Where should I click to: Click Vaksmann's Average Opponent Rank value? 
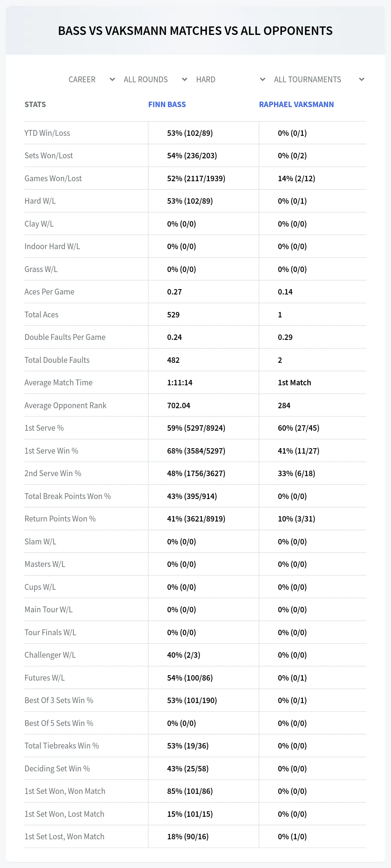coord(284,405)
